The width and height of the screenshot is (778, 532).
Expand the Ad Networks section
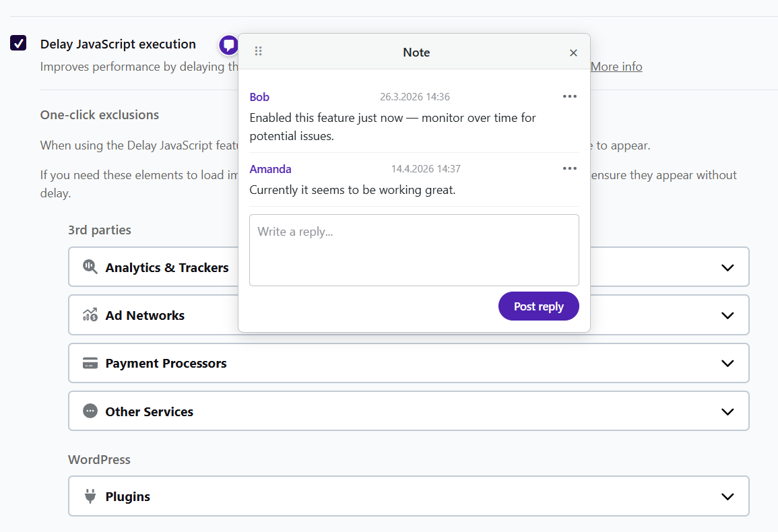point(727,314)
